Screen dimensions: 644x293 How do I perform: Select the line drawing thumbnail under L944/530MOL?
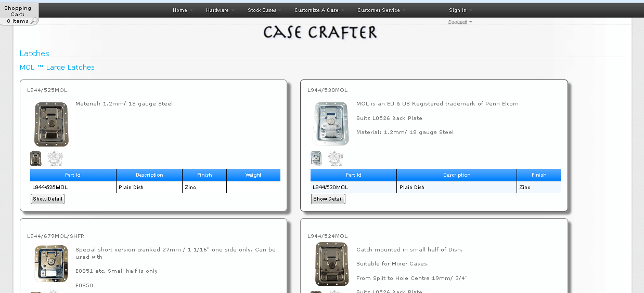tap(336, 158)
